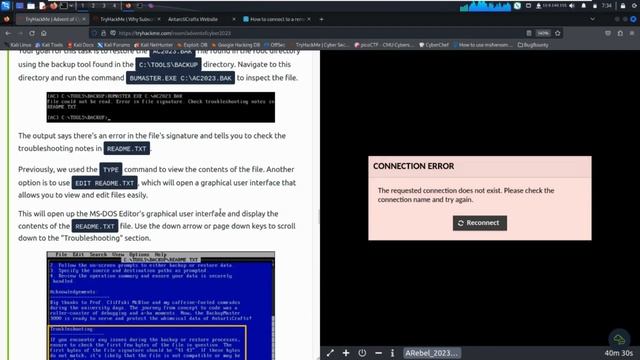The width and height of the screenshot is (640, 360).
Task: Open the Kali Forums bookmark
Action: pos(114,45)
